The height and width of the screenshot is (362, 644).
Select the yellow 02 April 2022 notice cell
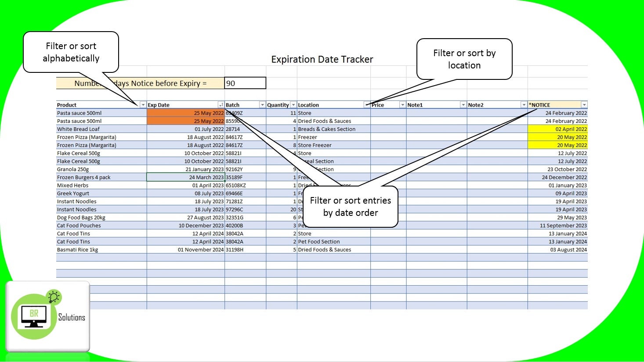pyautogui.click(x=558, y=129)
